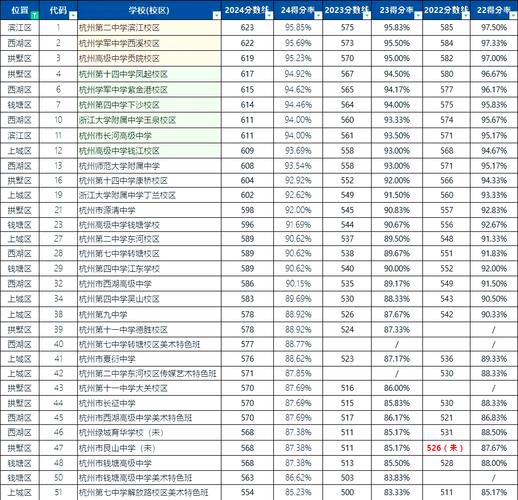518x500 pixels.
Task: Click the 2024 score 604 cell
Action: tap(247, 181)
